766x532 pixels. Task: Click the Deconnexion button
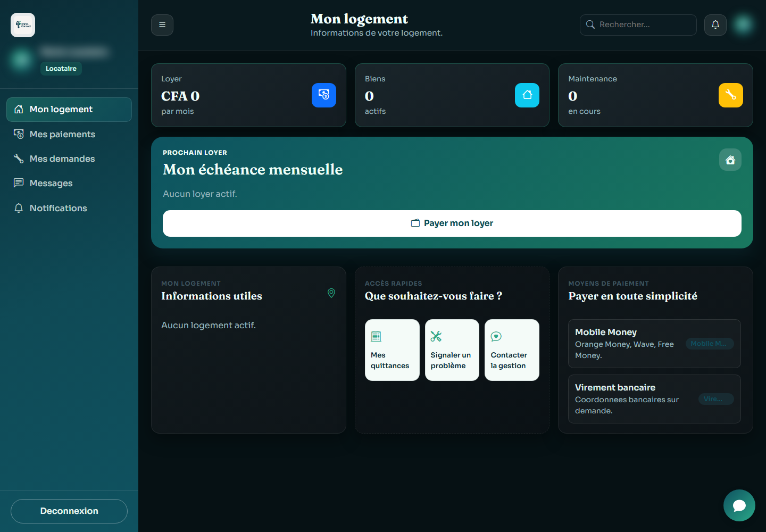(x=69, y=511)
